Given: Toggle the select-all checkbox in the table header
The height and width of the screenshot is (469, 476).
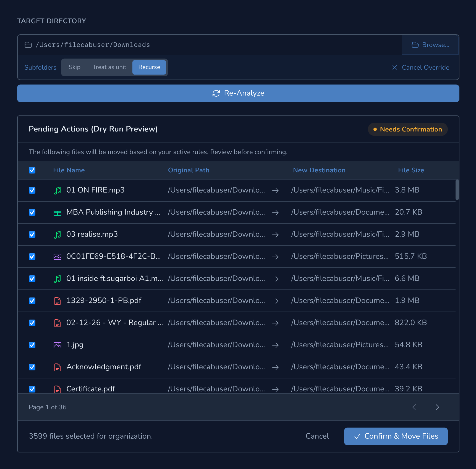Looking at the screenshot, I should point(32,170).
